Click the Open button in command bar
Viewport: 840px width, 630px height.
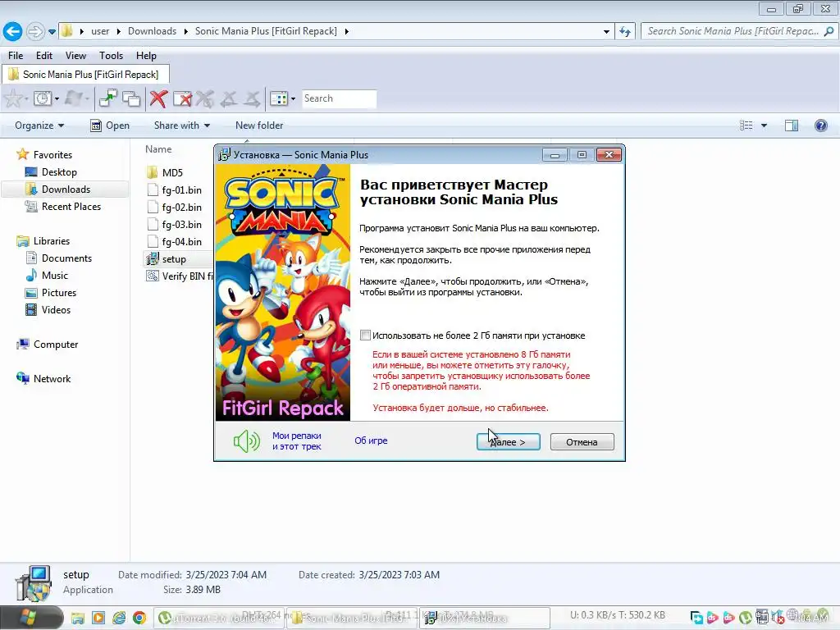pyautogui.click(x=111, y=126)
